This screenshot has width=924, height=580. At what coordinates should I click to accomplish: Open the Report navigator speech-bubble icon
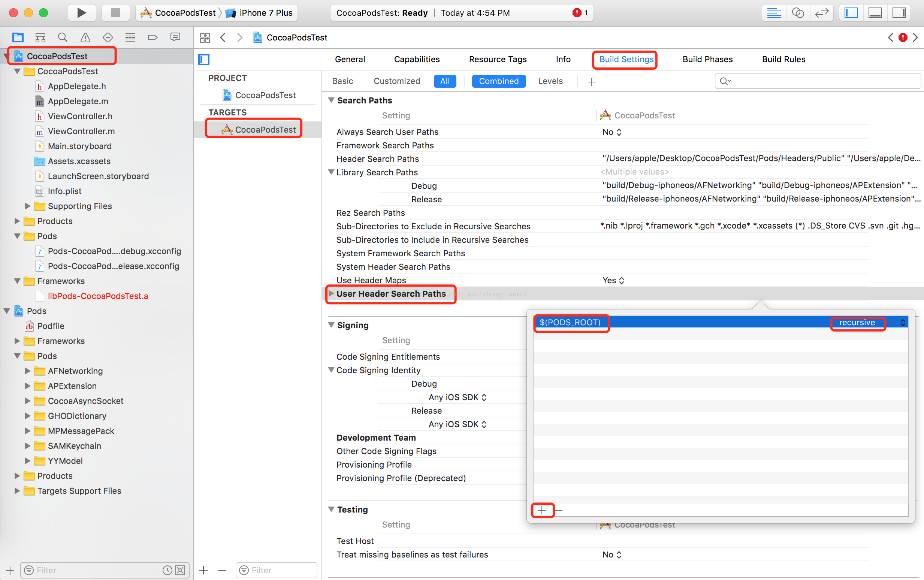(x=175, y=37)
